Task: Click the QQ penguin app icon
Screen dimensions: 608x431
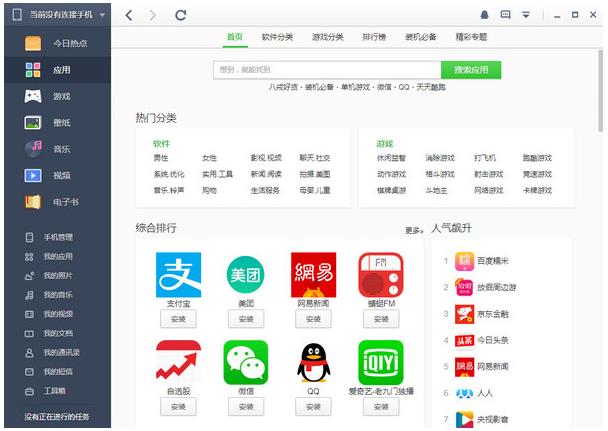Action: 313,362
